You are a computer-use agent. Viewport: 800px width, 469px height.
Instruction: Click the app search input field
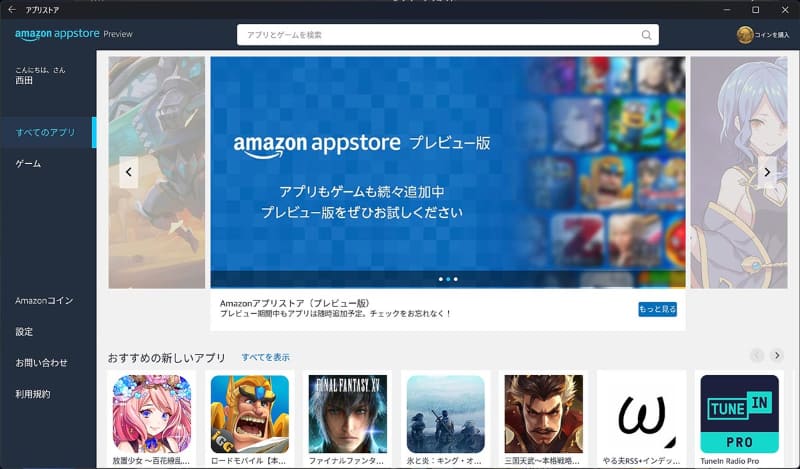pyautogui.click(x=447, y=35)
